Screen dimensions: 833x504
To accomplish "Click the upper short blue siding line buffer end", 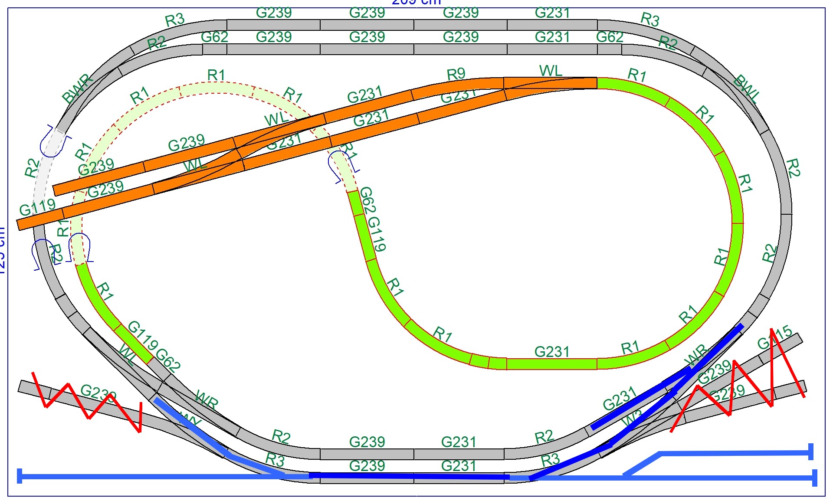I will coord(810,452).
